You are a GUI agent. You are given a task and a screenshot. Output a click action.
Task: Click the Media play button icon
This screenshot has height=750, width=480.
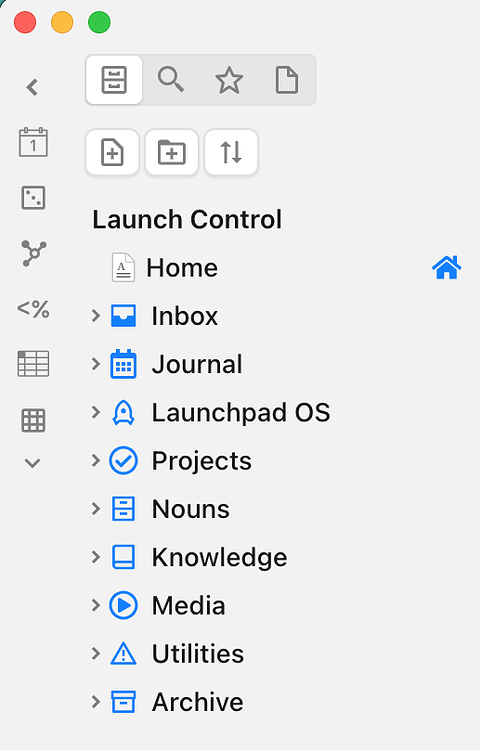[123, 605]
